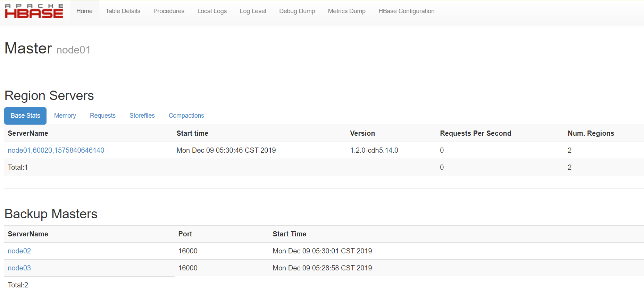Image resolution: width=644 pixels, height=294 pixels.
Task: Open Metrics Dump link
Action: 346,11
